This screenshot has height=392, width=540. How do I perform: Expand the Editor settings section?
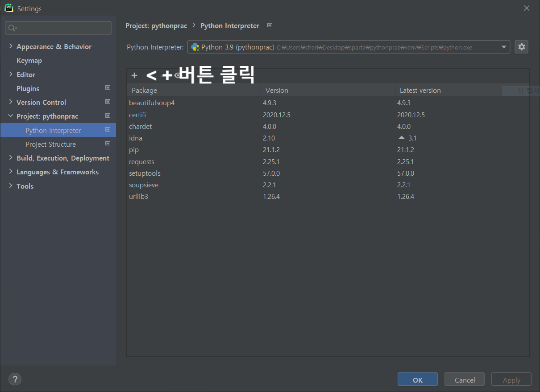tap(11, 74)
